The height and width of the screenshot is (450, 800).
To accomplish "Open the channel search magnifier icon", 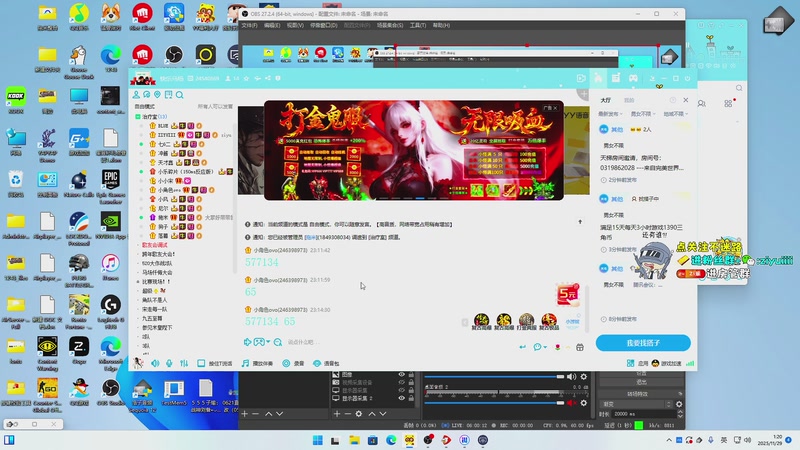I will pos(180,95).
